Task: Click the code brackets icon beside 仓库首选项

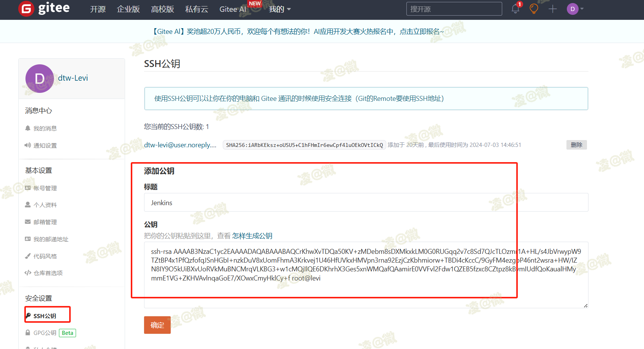Action: [28, 273]
